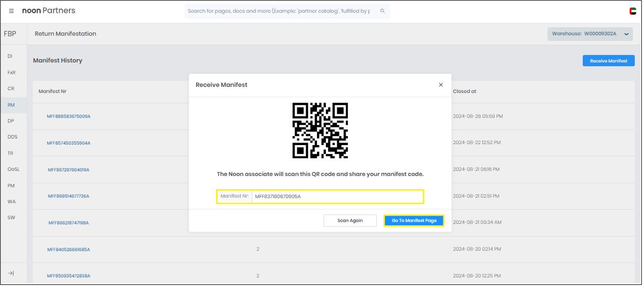Click the Receive Manifest button
This screenshot has height=287, width=644.
coord(608,61)
